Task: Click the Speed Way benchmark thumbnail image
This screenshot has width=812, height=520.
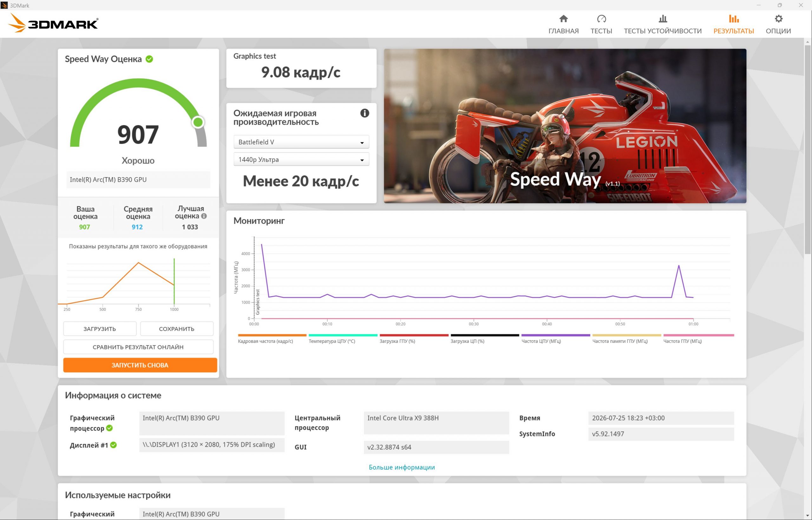Action: click(565, 126)
